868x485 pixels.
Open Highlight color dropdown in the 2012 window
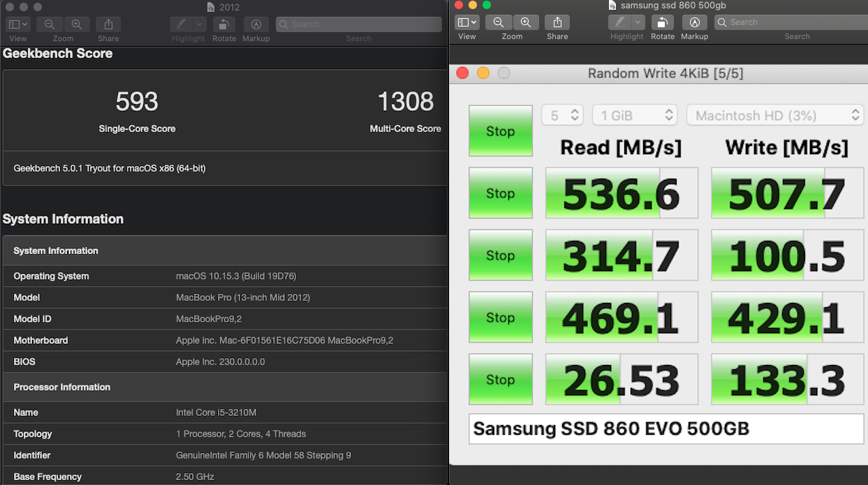(x=199, y=24)
